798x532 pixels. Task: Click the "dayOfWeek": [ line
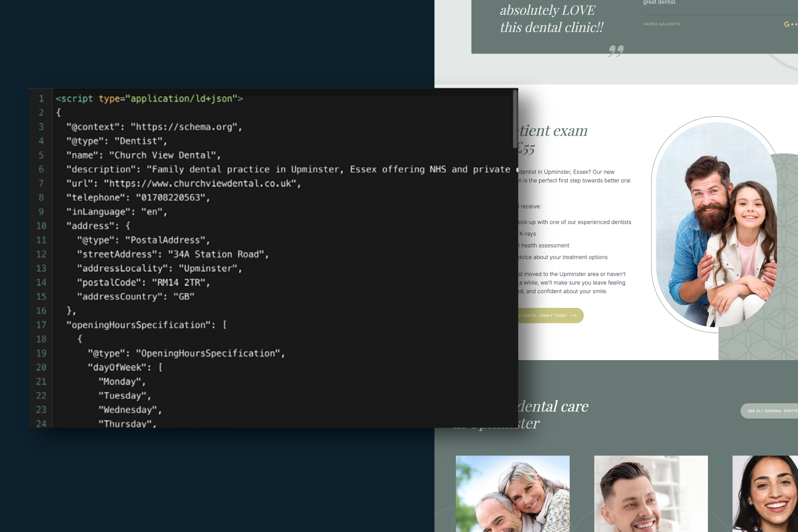(x=125, y=367)
